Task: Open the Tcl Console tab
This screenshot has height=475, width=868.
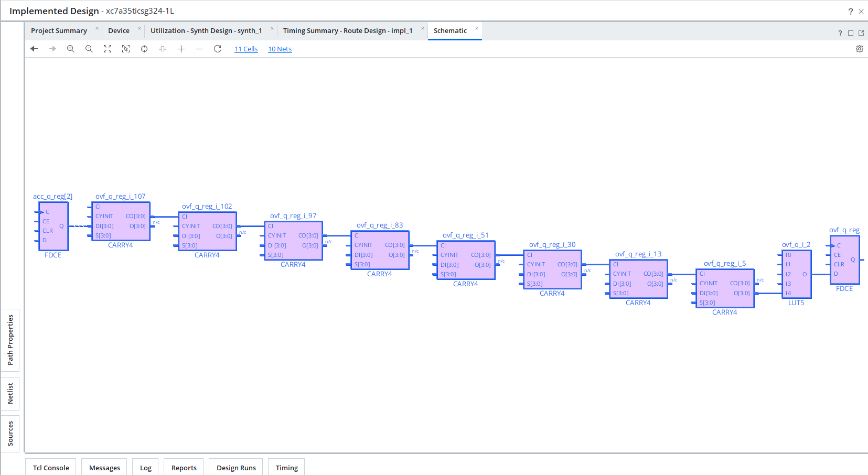Action: (x=51, y=468)
